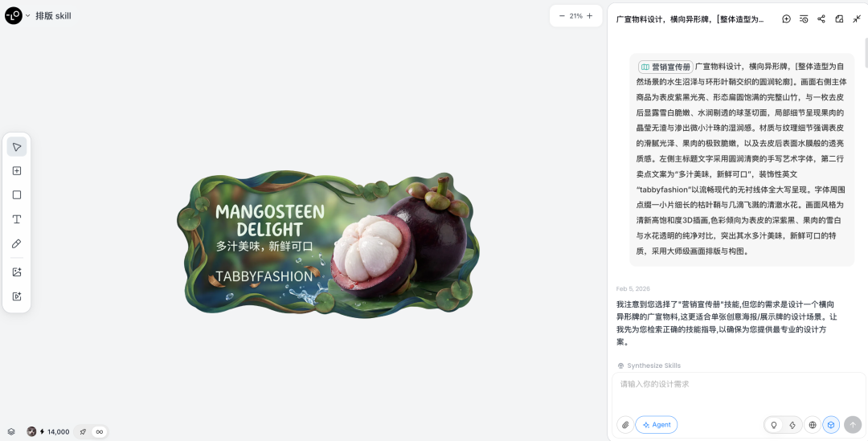Pick the pencil drawing tool
The width and height of the screenshot is (868, 441).
(17, 243)
